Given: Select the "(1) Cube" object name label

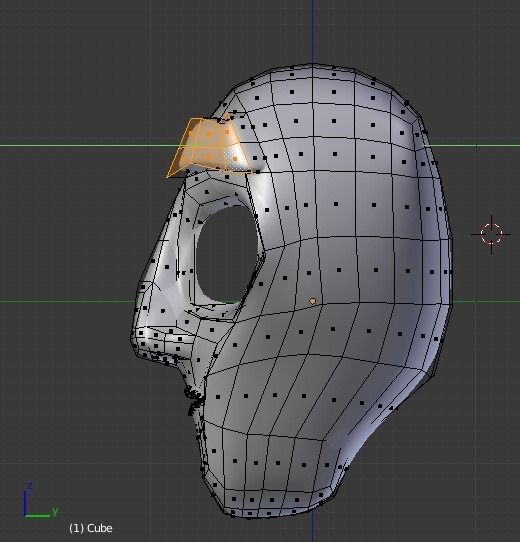Looking at the screenshot, I should [x=91, y=528].
